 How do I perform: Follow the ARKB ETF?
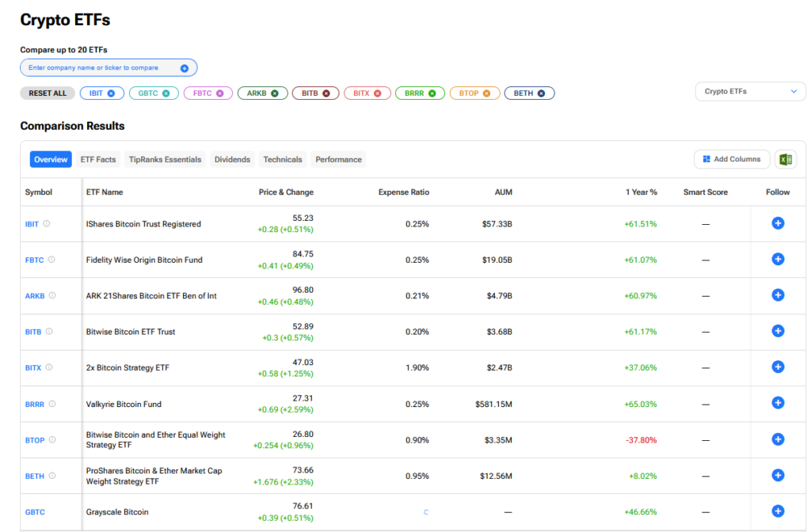[778, 295]
